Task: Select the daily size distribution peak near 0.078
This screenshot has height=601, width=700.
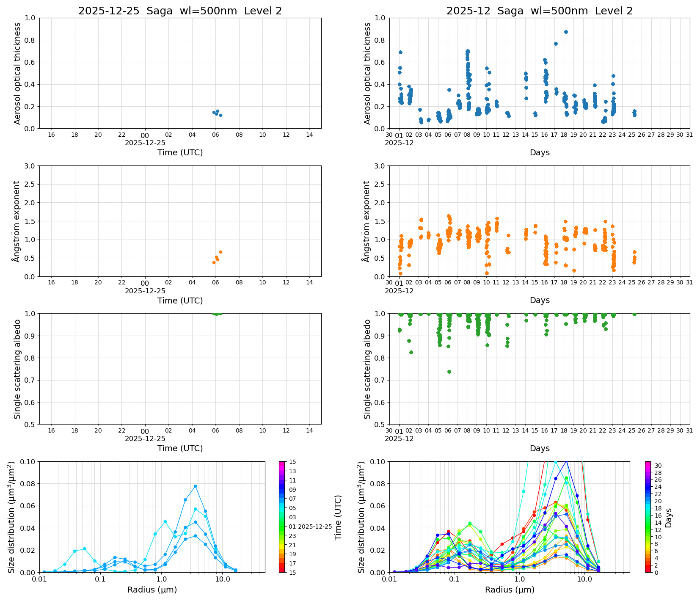Action: [195, 486]
